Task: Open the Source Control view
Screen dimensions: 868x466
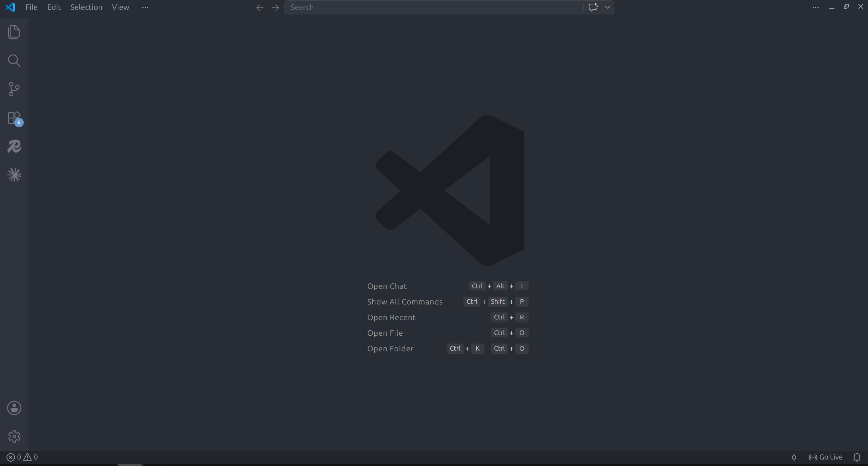Action: coord(14,89)
